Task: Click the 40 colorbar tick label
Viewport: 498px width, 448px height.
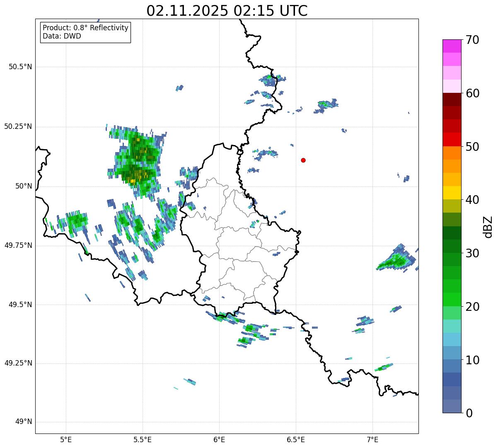Action: pos(472,200)
